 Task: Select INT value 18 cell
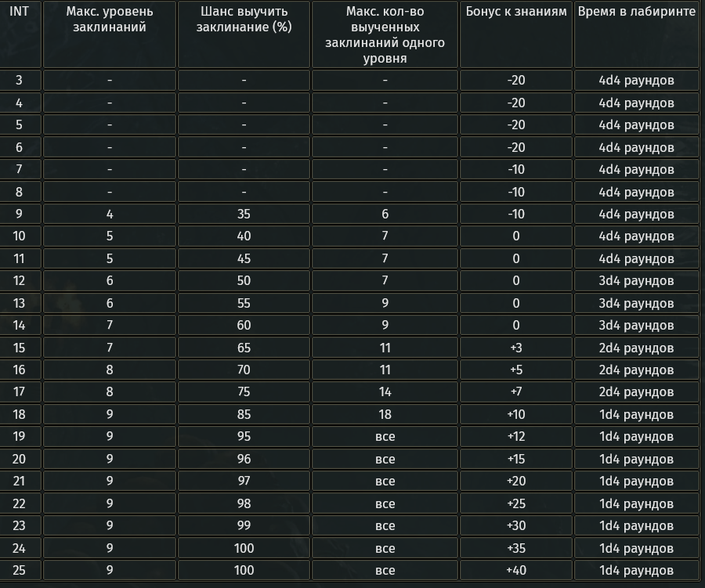19,414
